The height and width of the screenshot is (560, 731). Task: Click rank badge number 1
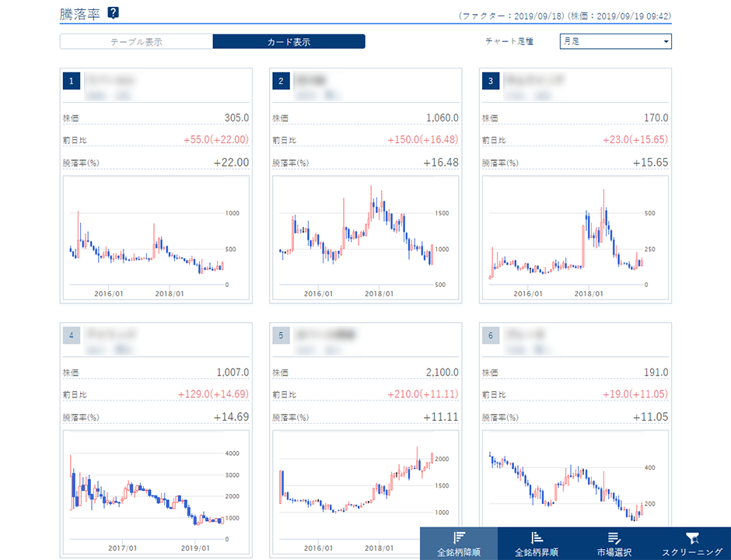pyautogui.click(x=70, y=81)
